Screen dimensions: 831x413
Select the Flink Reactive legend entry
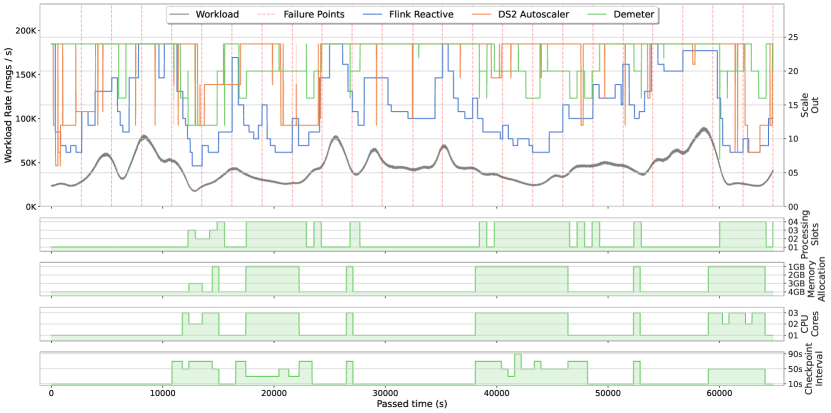[409, 15]
